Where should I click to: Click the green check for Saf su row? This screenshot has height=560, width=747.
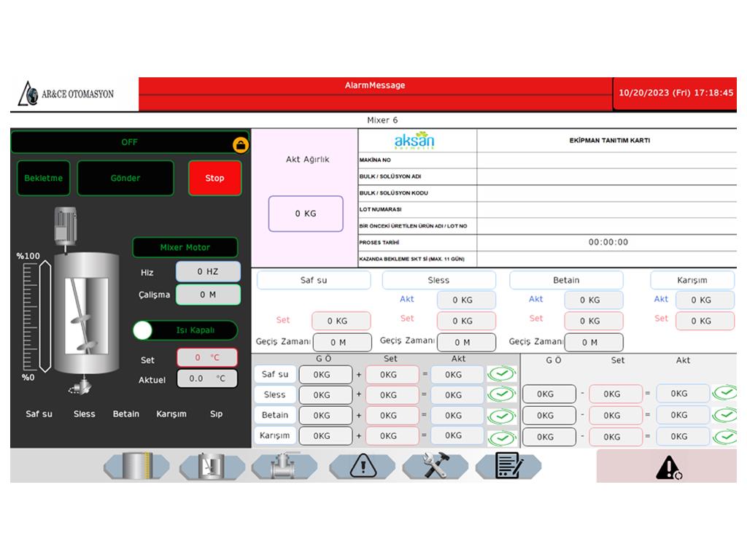[502, 374]
